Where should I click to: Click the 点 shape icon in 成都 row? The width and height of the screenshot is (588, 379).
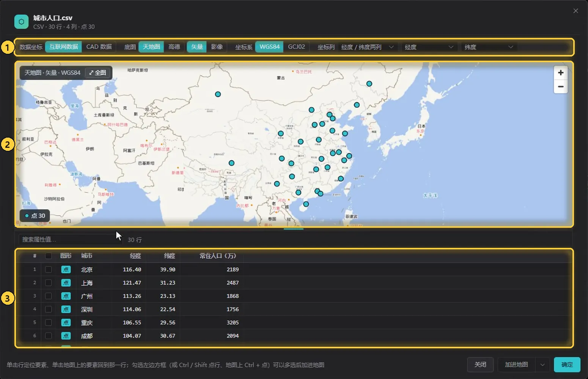pyautogui.click(x=66, y=336)
